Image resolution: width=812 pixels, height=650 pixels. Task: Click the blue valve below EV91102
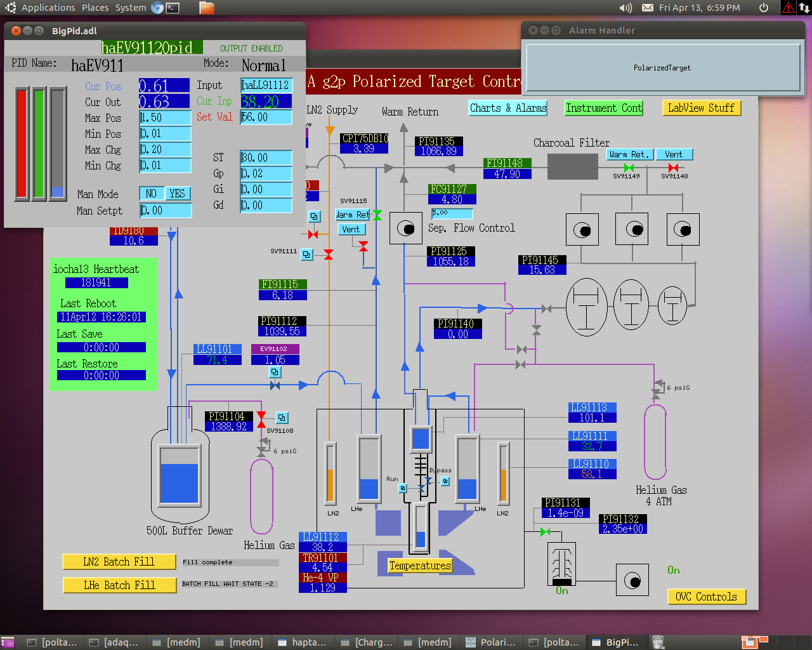coord(275,385)
